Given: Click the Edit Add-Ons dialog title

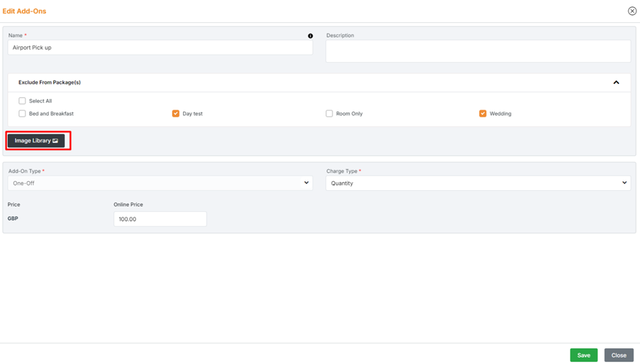Looking at the screenshot, I should click(24, 11).
